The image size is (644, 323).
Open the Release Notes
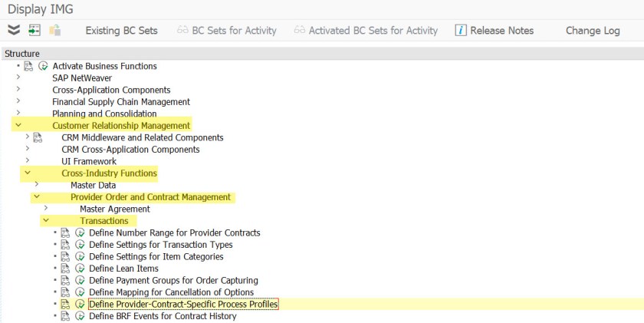point(495,31)
